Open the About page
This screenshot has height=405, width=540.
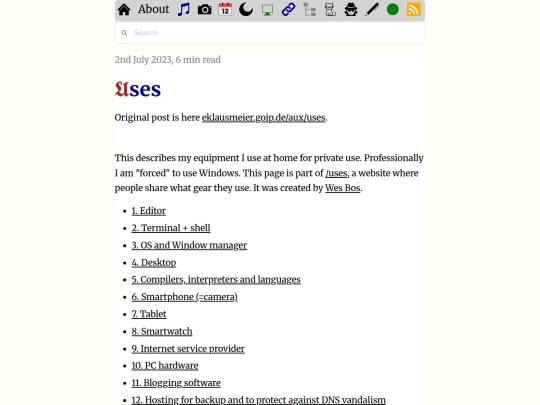click(154, 9)
